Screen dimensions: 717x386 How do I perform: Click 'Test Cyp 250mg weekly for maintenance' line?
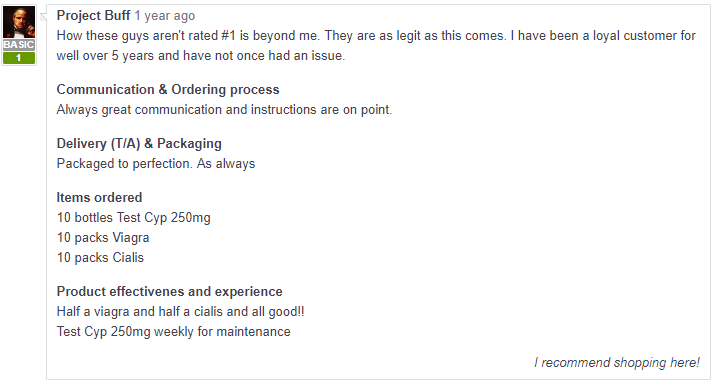pos(174,332)
